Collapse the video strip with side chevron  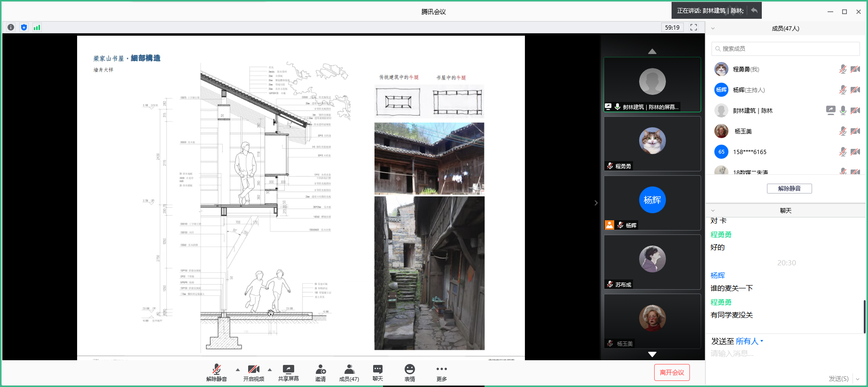point(596,203)
